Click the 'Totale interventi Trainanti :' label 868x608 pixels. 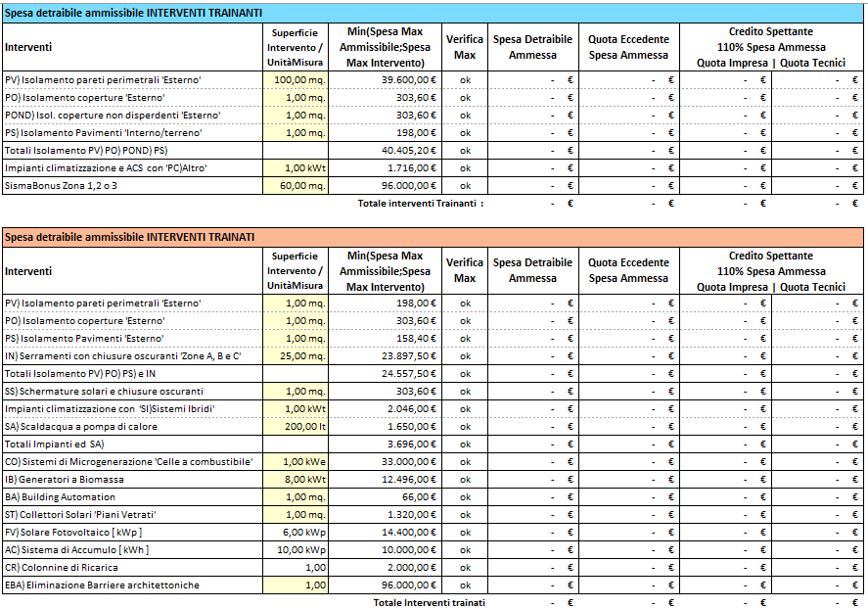421,204
